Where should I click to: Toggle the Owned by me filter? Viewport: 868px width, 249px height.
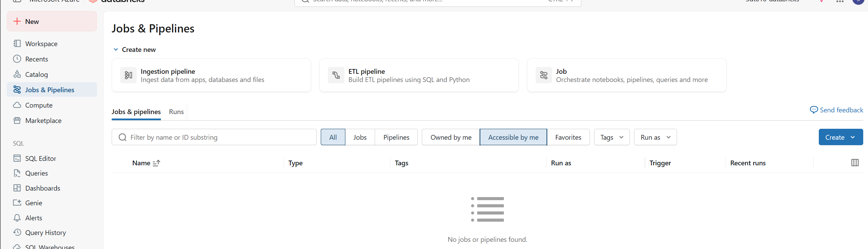click(x=451, y=137)
